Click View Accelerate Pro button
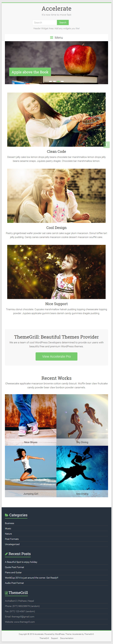Screen dimensions: 113x644 coord(56,356)
